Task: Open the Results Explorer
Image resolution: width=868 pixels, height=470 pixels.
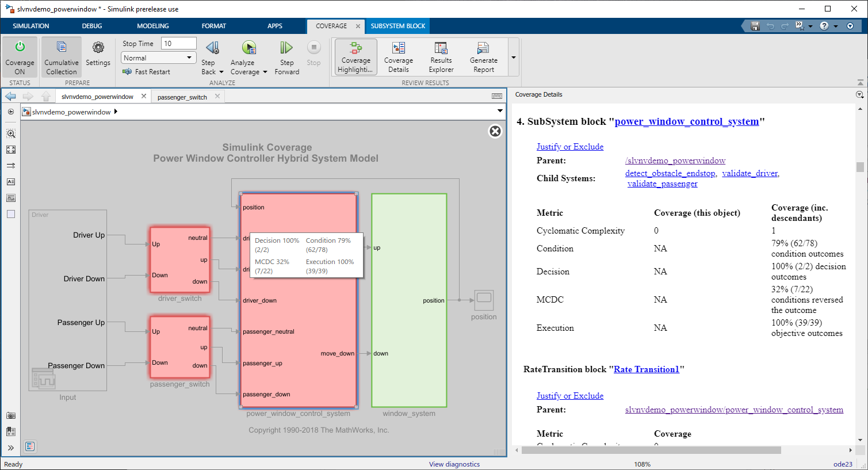Action: click(441, 48)
